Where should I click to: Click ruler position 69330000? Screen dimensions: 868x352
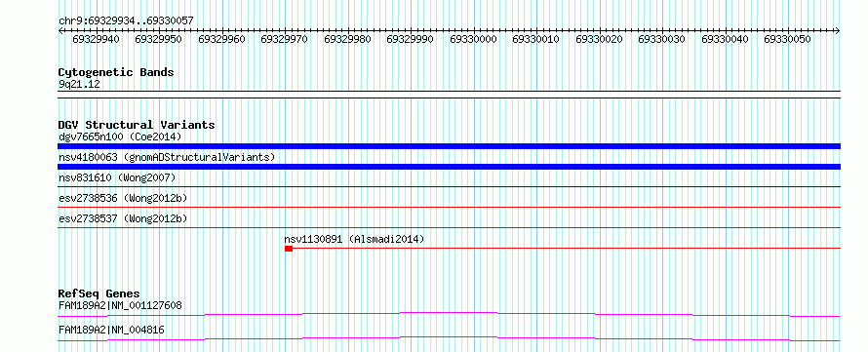tap(473, 39)
